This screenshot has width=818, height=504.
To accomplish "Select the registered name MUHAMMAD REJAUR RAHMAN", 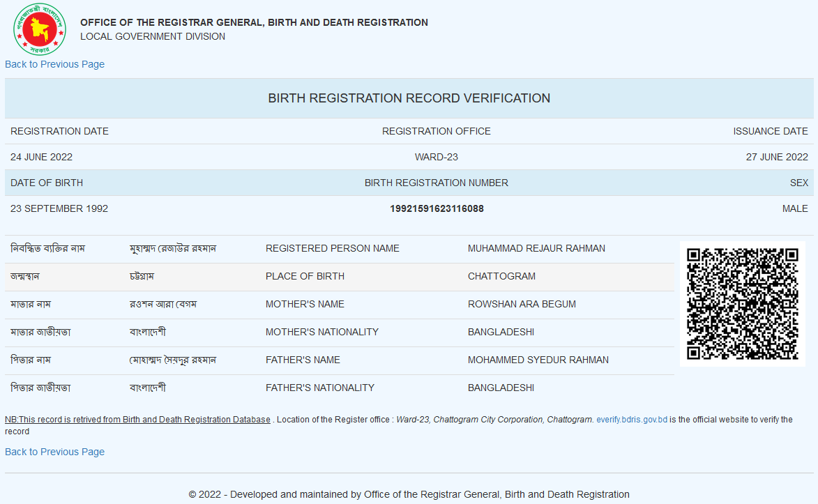I will pos(536,248).
